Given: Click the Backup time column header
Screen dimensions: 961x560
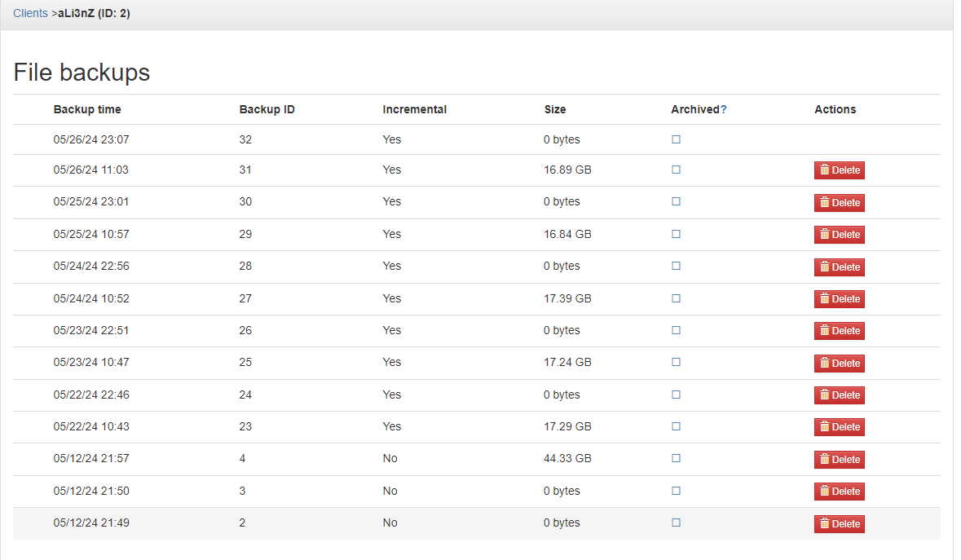Looking at the screenshot, I should 87,110.
